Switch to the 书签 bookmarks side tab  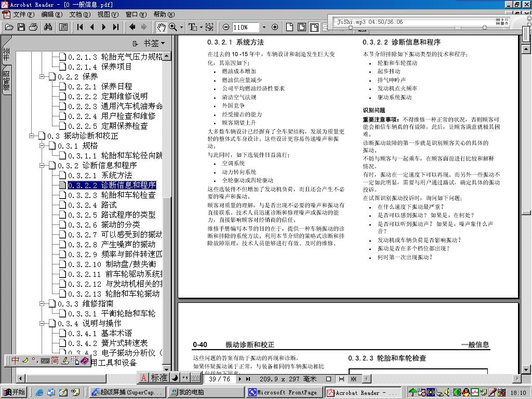pos(6,54)
